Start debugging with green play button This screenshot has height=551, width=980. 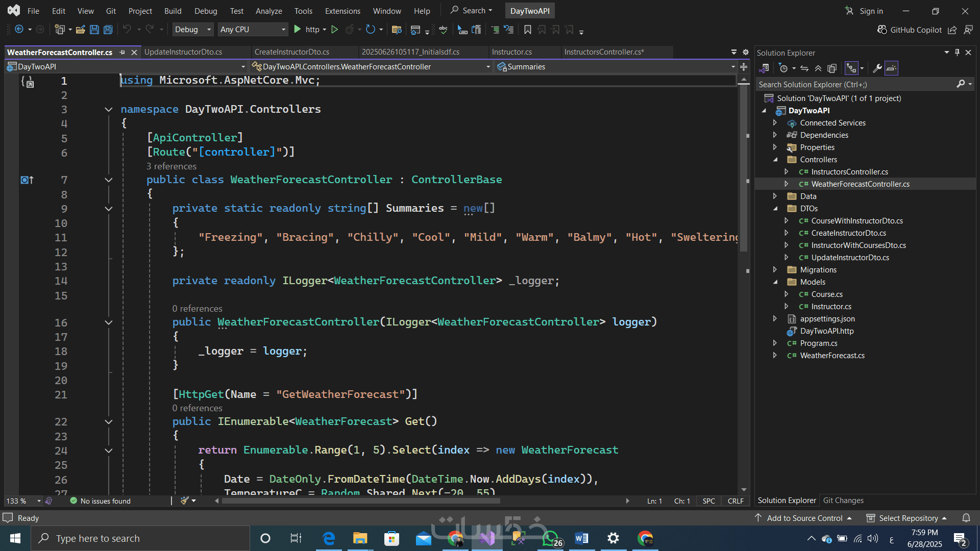click(298, 30)
